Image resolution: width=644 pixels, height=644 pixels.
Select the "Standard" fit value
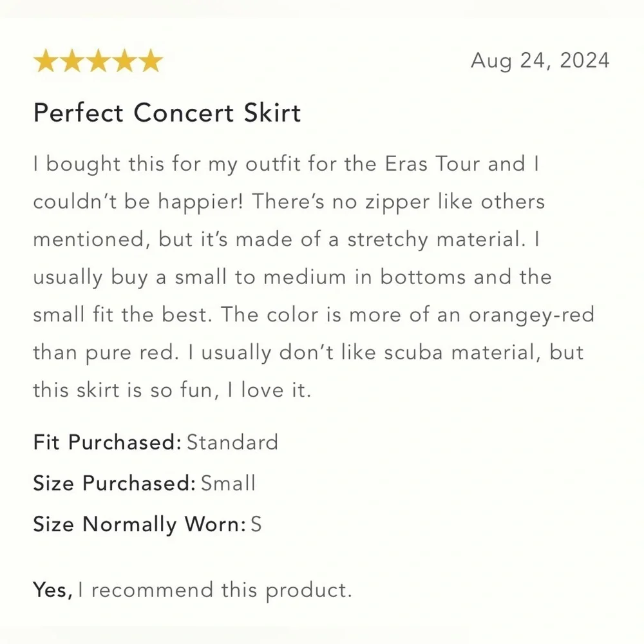point(232,442)
